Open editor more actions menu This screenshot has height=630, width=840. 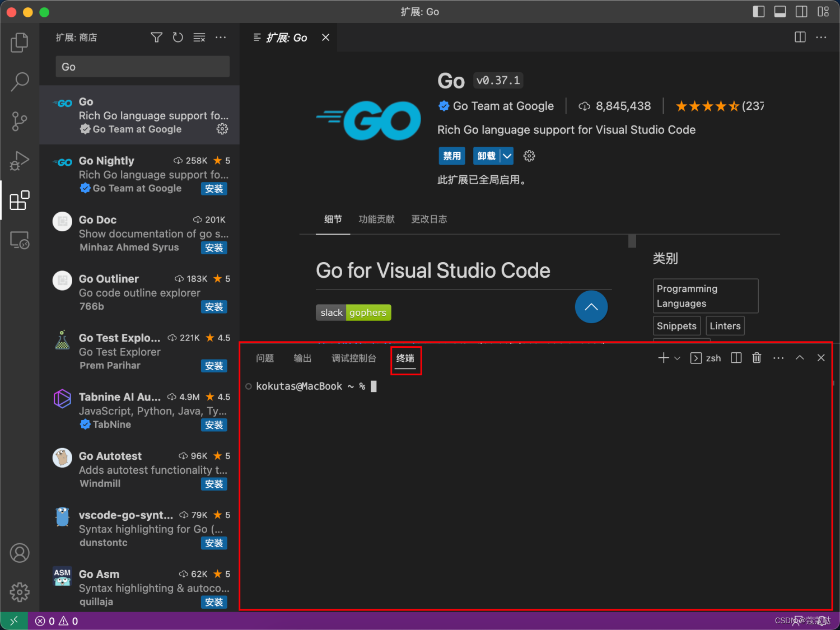tap(821, 38)
